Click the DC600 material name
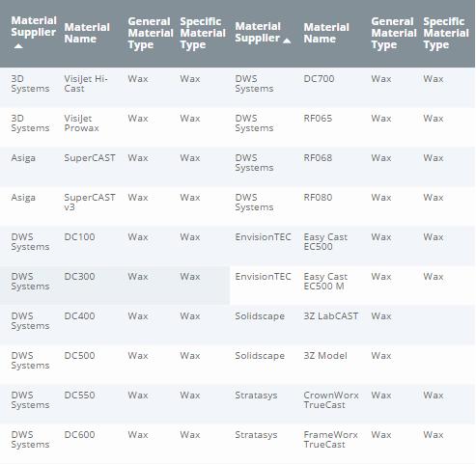Screen dimensions: 476x464 click(x=79, y=435)
